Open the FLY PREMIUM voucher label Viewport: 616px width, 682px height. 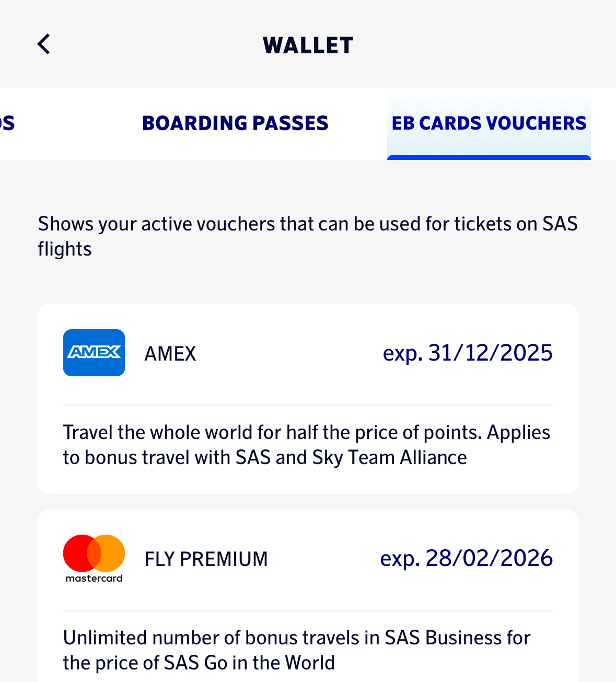point(206,559)
